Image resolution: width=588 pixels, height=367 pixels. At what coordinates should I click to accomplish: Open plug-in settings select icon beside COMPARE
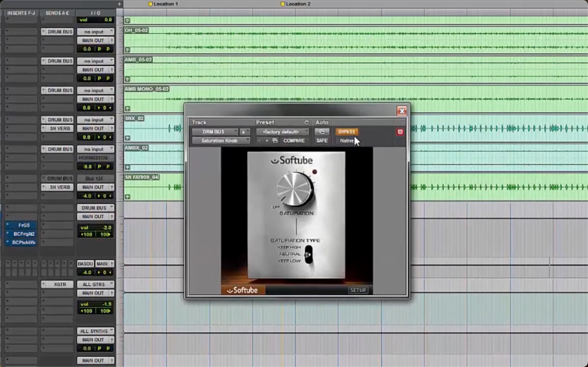[275, 141]
